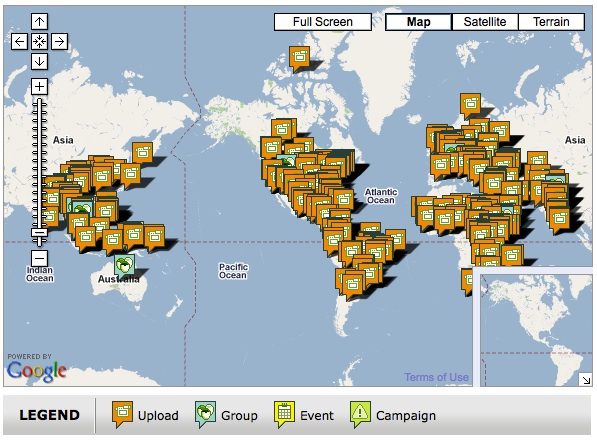Click the Upload legend icon
Screen dimensions: 597x440
(x=122, y=414)
